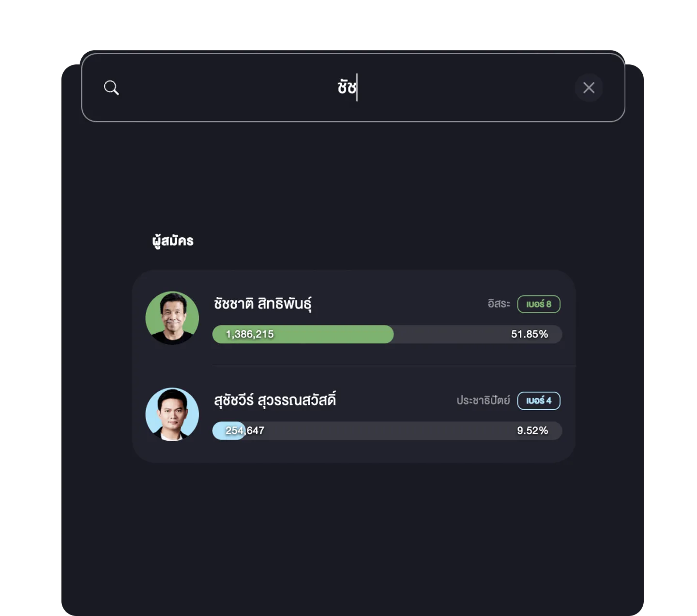The image size is (697, 616).
Task: Click the blue เบอร์ 4 badge
Action: [x=539, y=400]
